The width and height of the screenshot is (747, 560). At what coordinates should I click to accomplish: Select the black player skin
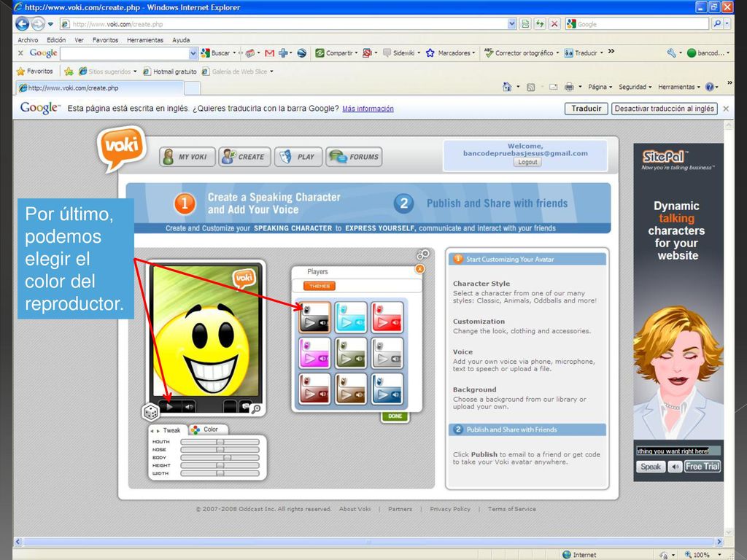(x=315, y=317)
